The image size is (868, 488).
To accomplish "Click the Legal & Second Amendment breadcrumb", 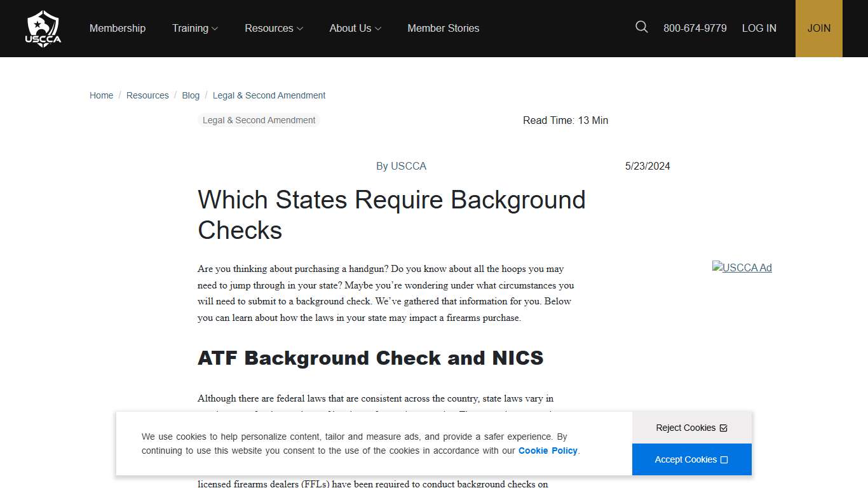I will (x=269, y=95).
